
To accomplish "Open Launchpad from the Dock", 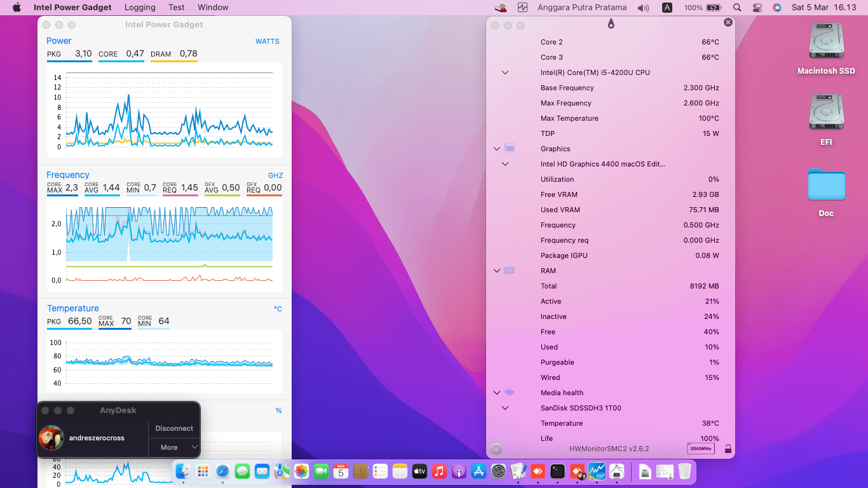I will tap(203, 471).
